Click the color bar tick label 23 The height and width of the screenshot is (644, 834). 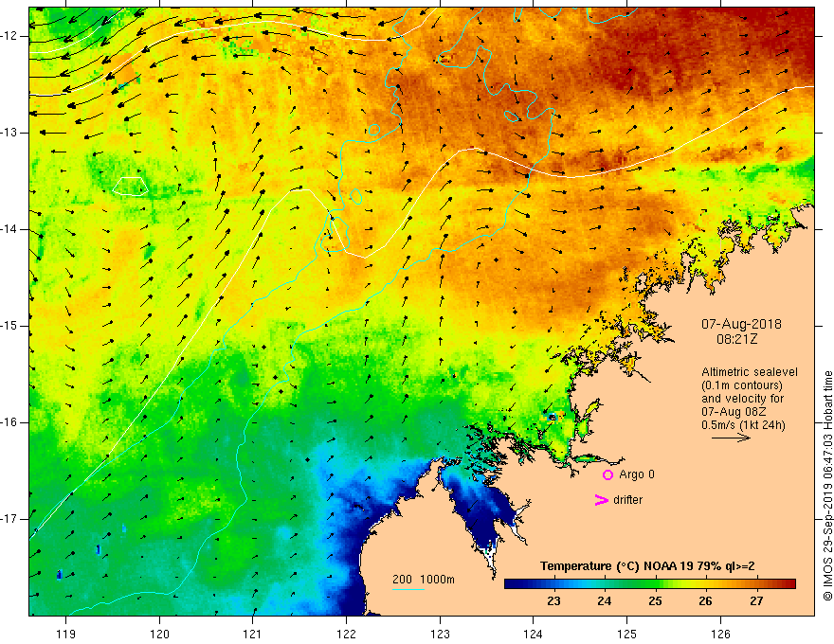tap(553, 601)
